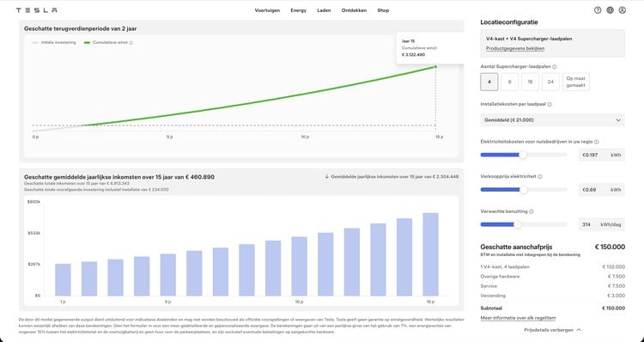
Task: Open the language globe icon
Action: 610,10
